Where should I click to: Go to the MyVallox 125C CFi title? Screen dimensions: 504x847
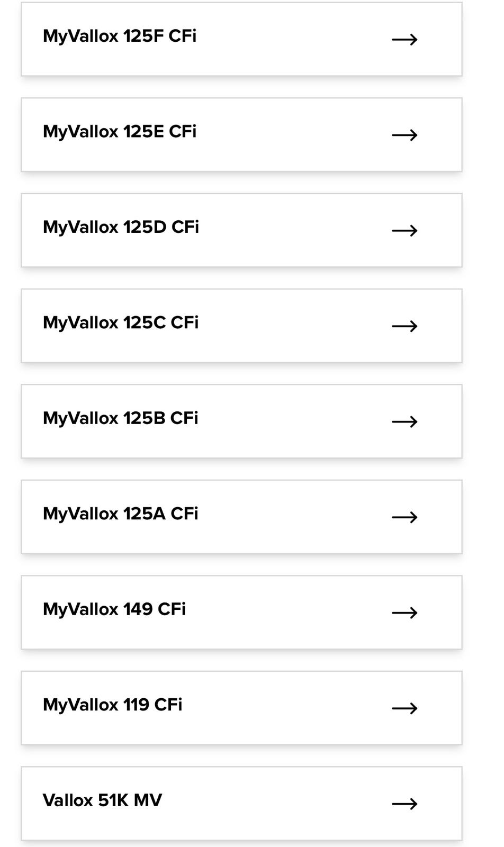tap(121, 322)
